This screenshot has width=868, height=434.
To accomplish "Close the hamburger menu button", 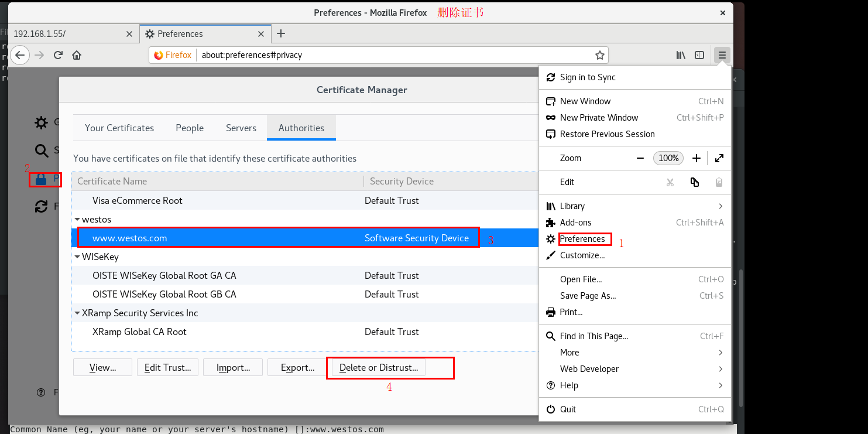I will tap(722, 55).
